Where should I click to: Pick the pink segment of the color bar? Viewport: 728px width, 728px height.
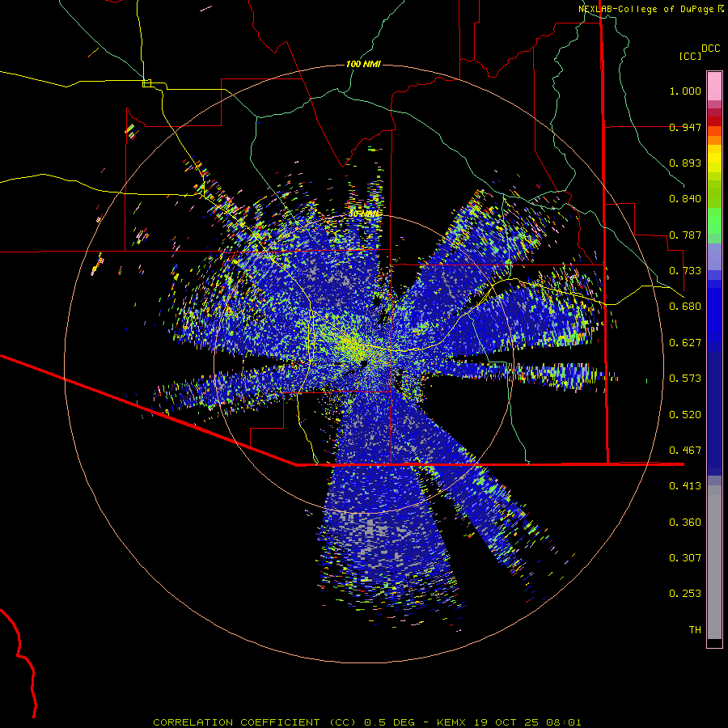click(x=714, y=86)
